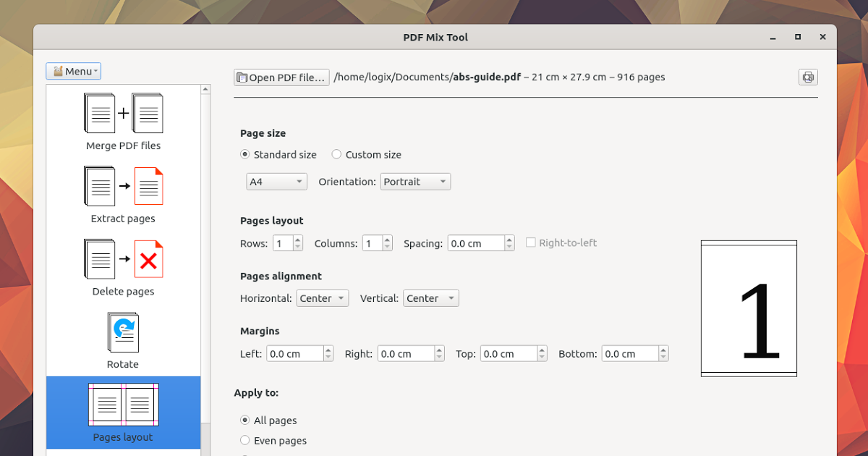
Task: Increase the Rows stepper value
Action: pyautogui.click(x=298, y=240)
